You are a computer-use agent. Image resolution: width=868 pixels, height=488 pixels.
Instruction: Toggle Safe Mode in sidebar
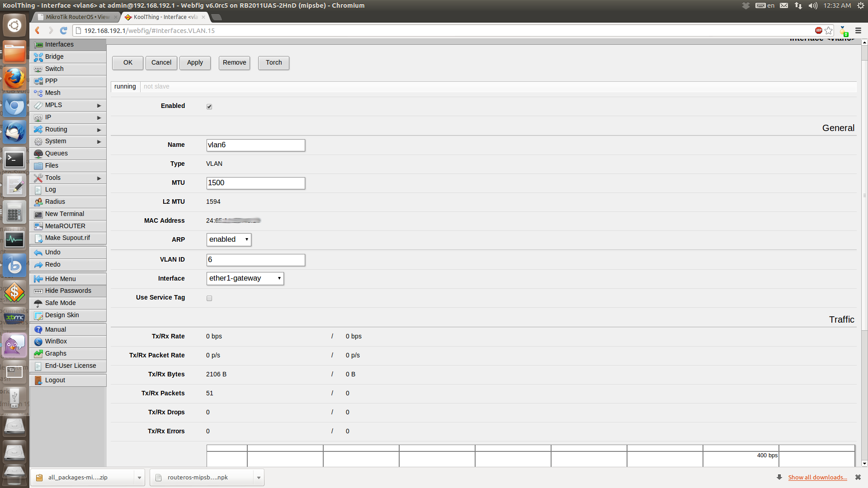pos(60,303)
